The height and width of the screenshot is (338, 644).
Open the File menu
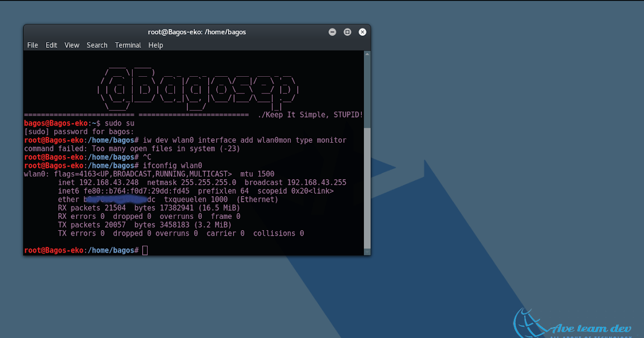[32, 45]
